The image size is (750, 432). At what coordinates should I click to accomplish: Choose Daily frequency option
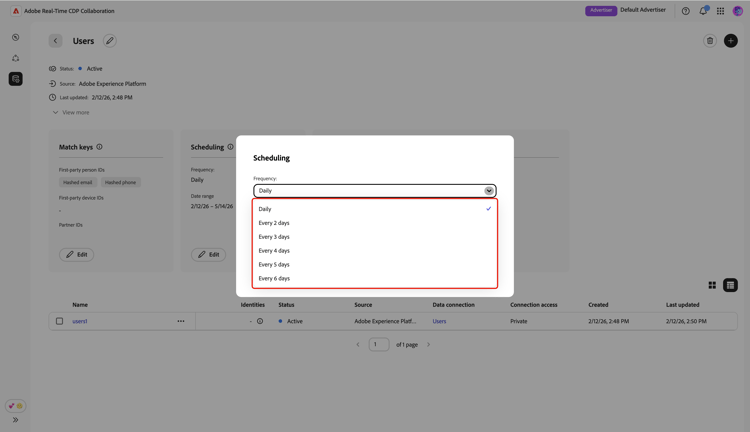coord(375,209)
